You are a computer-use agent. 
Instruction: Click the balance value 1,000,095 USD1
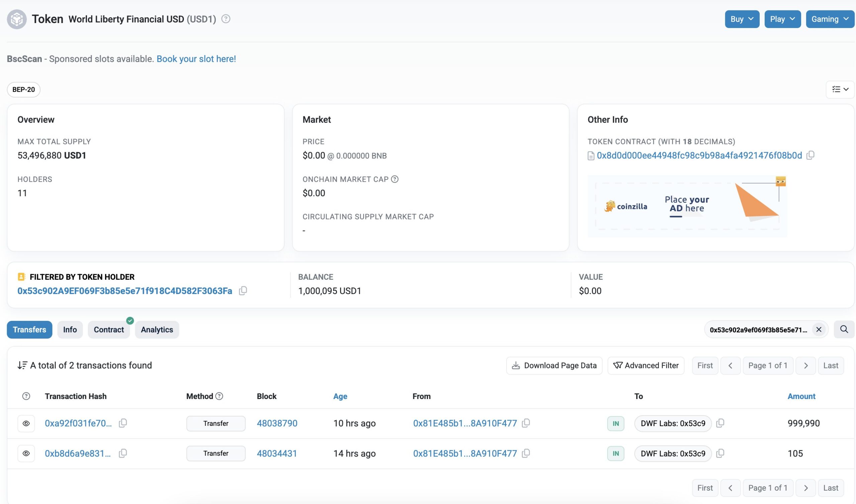click(x=329, y=291)
